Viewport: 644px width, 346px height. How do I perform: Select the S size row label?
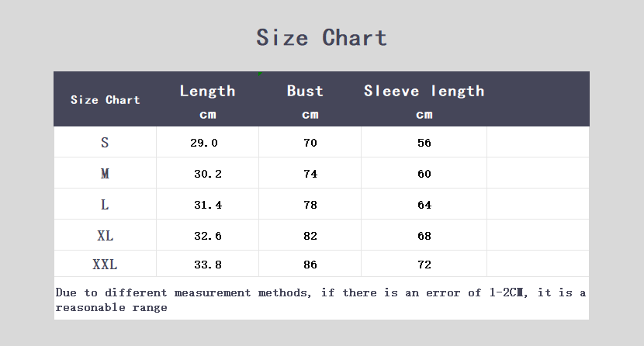(105, 143)
